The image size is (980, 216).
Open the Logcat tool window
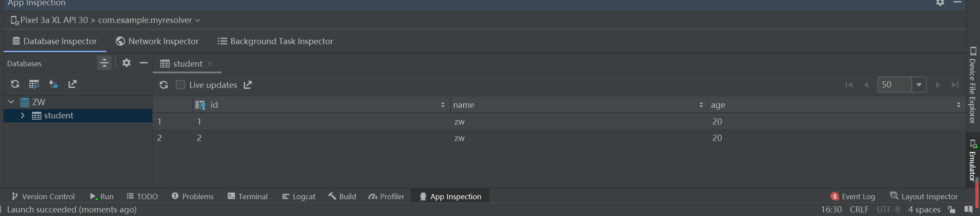tap(299, 197)
